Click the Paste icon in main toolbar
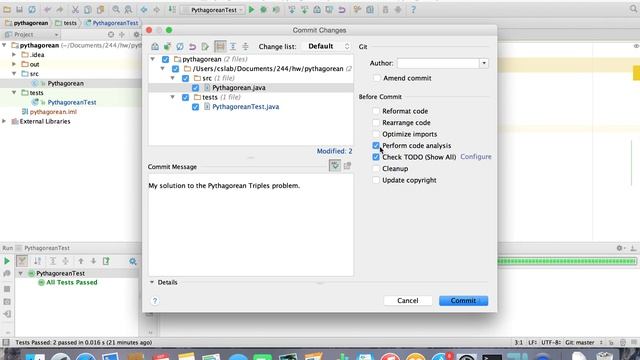The height and width of the screenshot is (360, 640). click(100, 9)
